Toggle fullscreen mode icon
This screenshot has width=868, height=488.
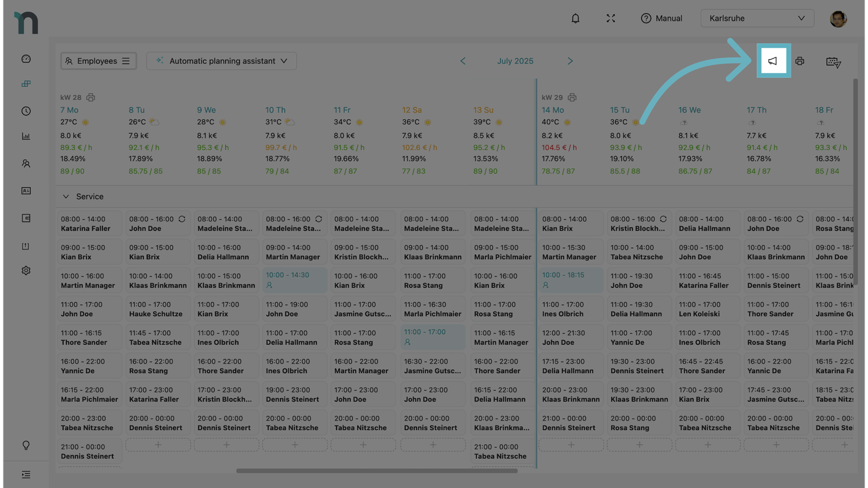[611, 19]
